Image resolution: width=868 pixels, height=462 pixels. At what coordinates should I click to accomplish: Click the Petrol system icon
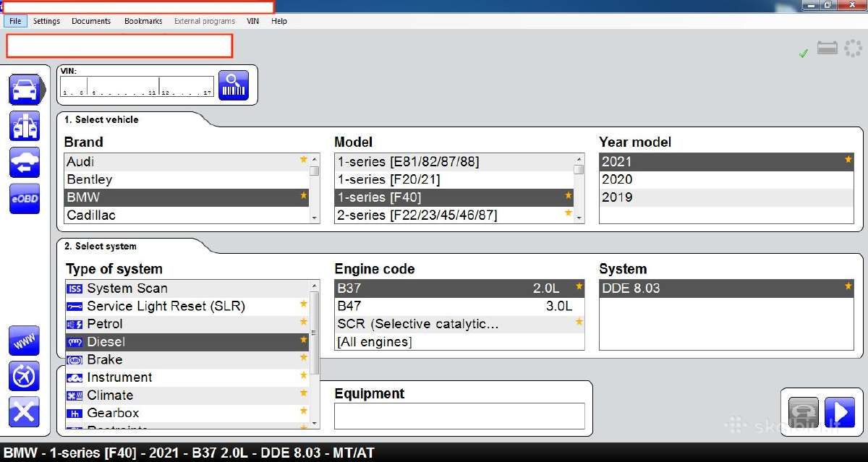tap(75, 324)
